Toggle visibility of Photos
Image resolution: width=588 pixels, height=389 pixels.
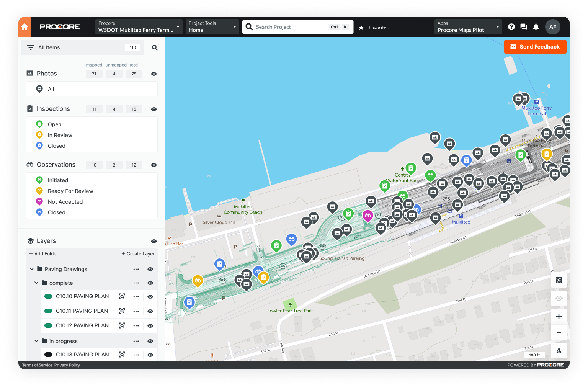point(154,74)
